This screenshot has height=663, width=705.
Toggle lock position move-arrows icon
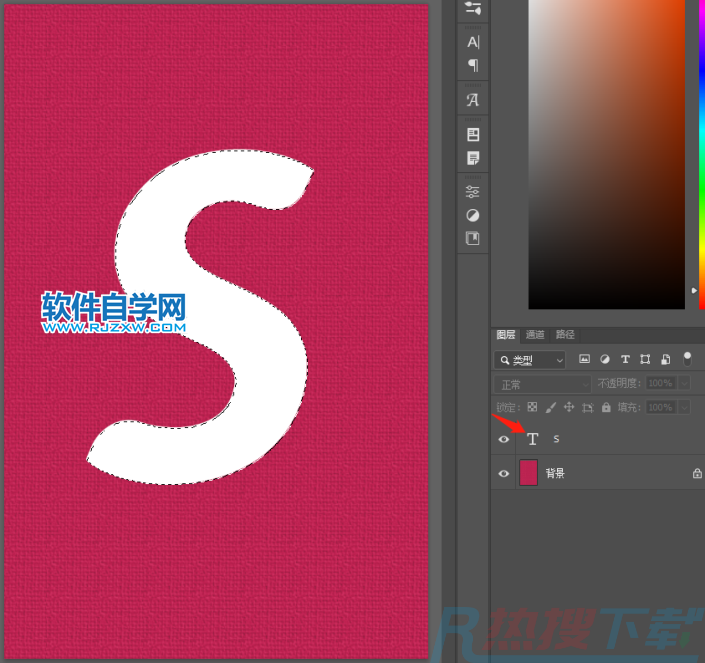click(x=569, y=407)
